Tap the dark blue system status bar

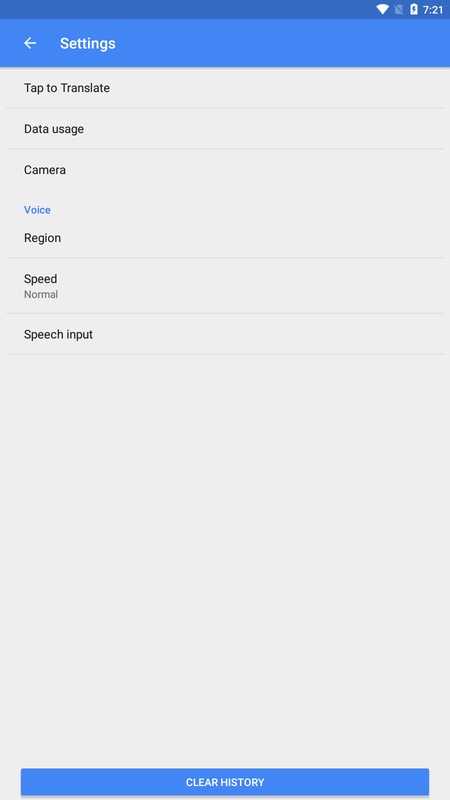[184, 9]
